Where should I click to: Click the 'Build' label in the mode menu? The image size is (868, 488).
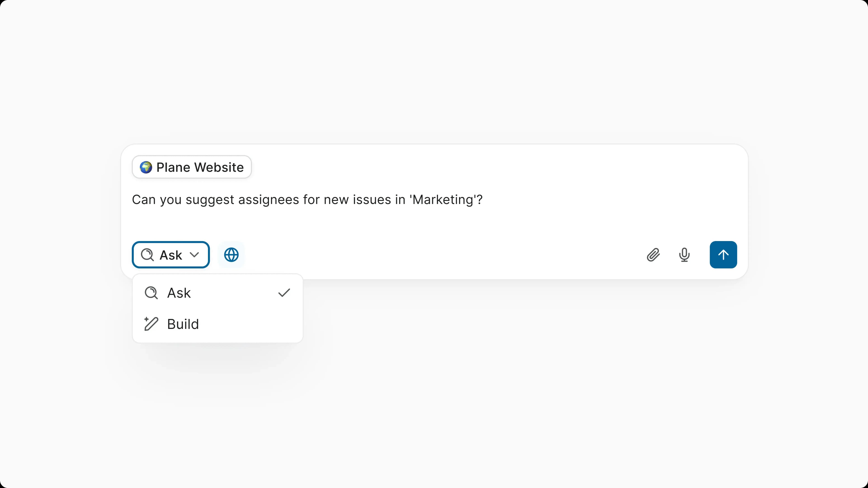(183, 324)
